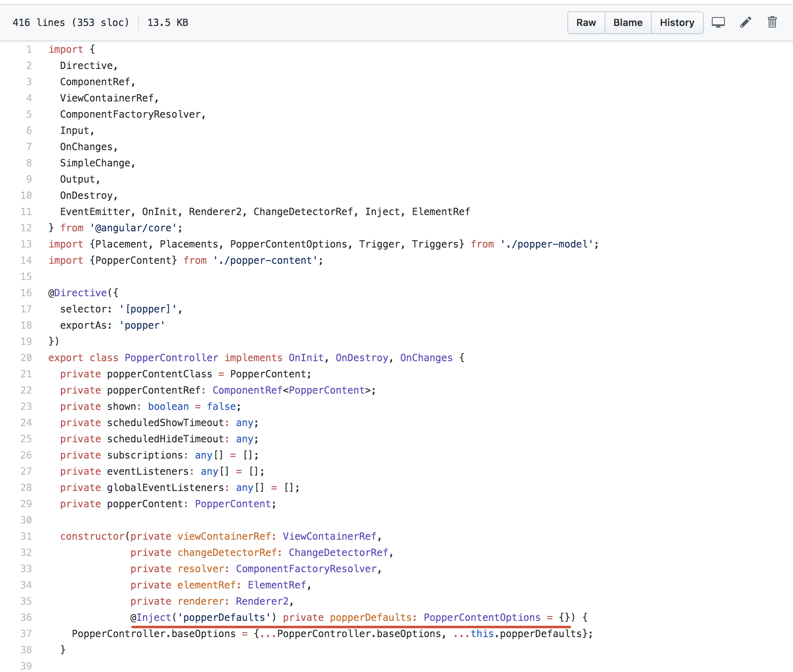Select line number 1 of the file

tap(28, 49)
